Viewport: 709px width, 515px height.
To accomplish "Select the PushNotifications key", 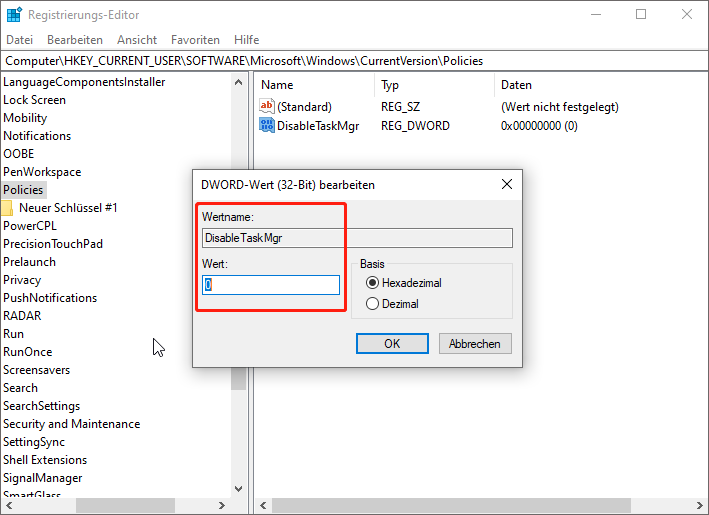I will click(x=50, y=298).
